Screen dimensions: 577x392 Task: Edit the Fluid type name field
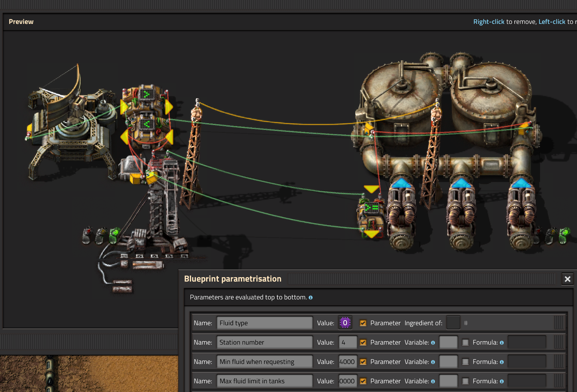coord(264,323)
